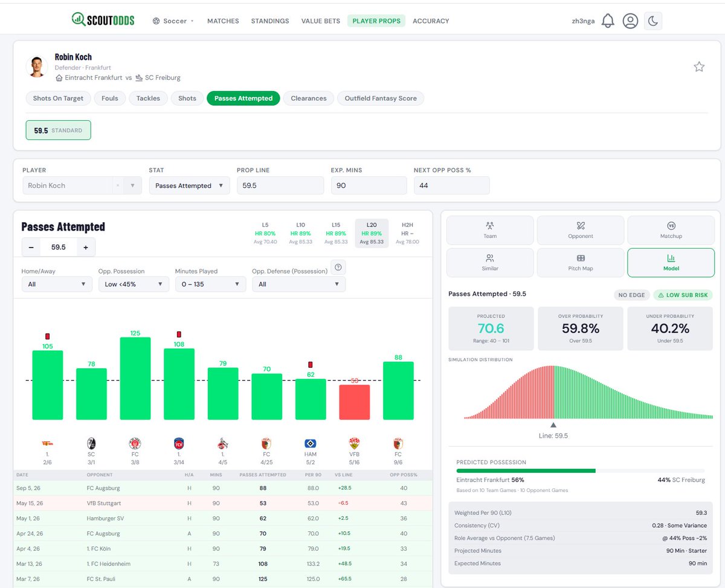Select the Outfield Fantasy Score pill

(x=381, y=98)
